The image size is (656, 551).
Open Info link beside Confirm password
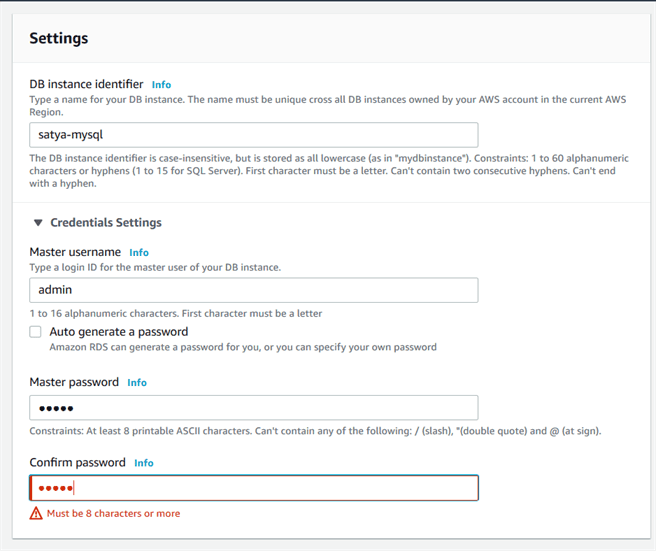[144, 463]
